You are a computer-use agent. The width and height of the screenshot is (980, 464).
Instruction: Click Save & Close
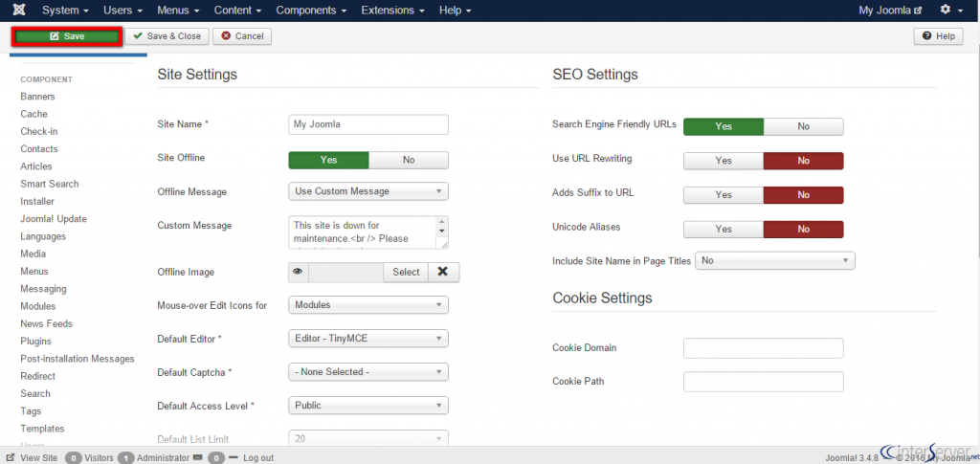tap(167, 36)
